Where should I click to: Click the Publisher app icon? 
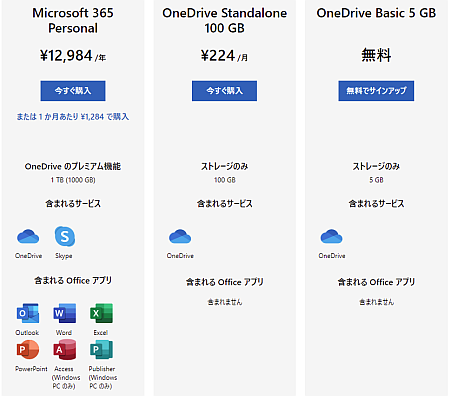pos(101,349)
